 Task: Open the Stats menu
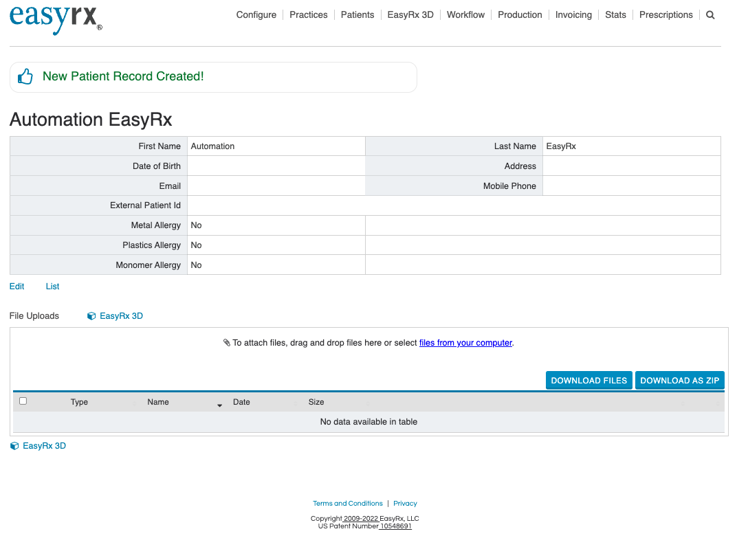(x=615, y=15)
